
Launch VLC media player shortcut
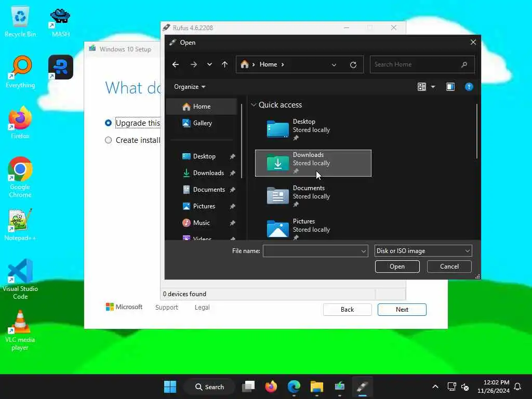click(20, 330)
